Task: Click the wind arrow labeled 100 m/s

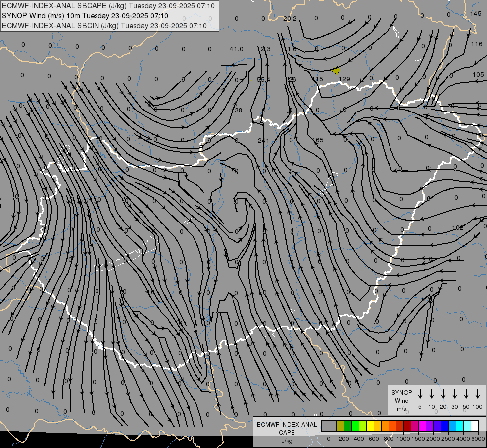Action: tap(478, 393)
